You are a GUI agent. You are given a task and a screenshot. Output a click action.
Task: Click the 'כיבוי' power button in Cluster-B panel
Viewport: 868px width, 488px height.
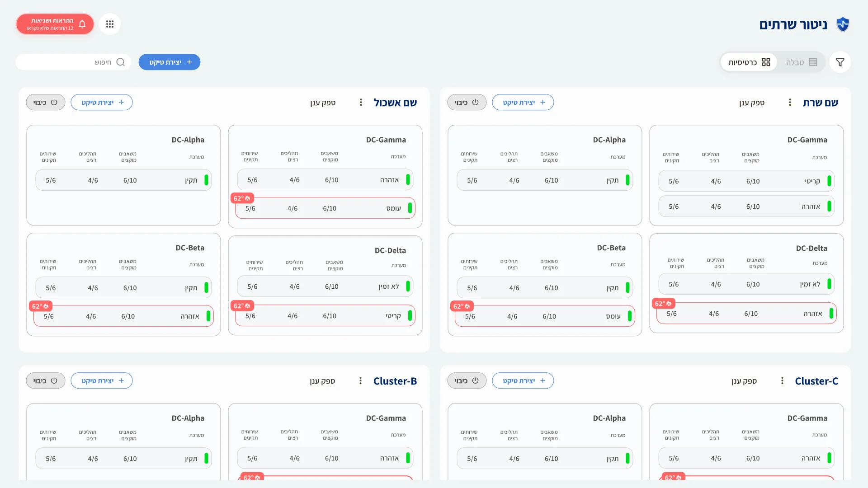point(46,381)
